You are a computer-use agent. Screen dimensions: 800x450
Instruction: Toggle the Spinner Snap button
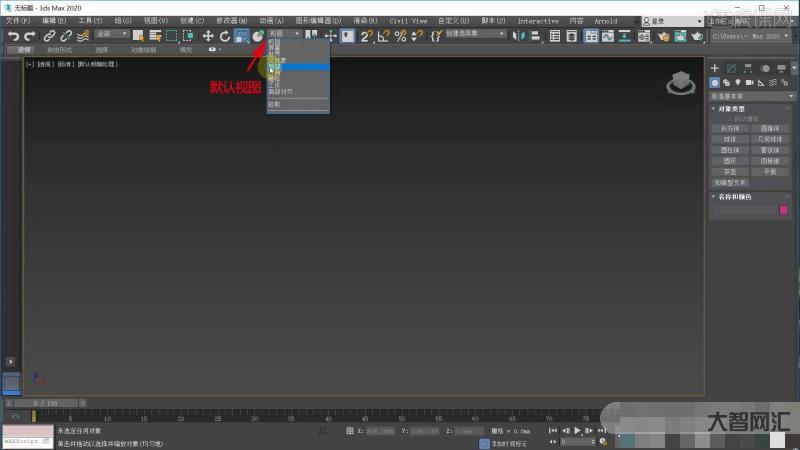[417, 36]
